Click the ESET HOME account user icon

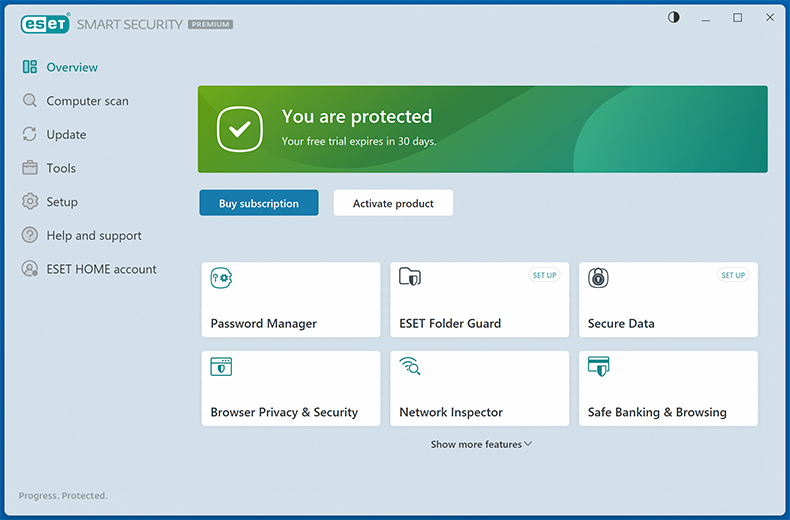tap(30, 269)
